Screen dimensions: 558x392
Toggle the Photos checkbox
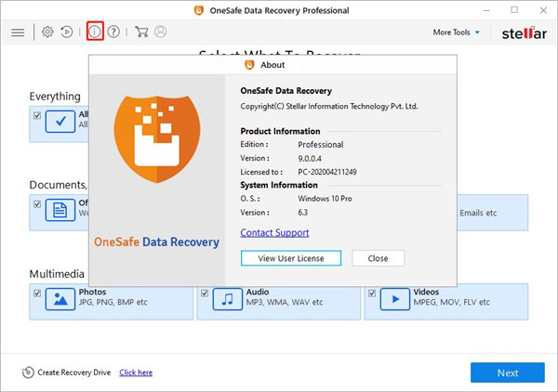(37, 294)
